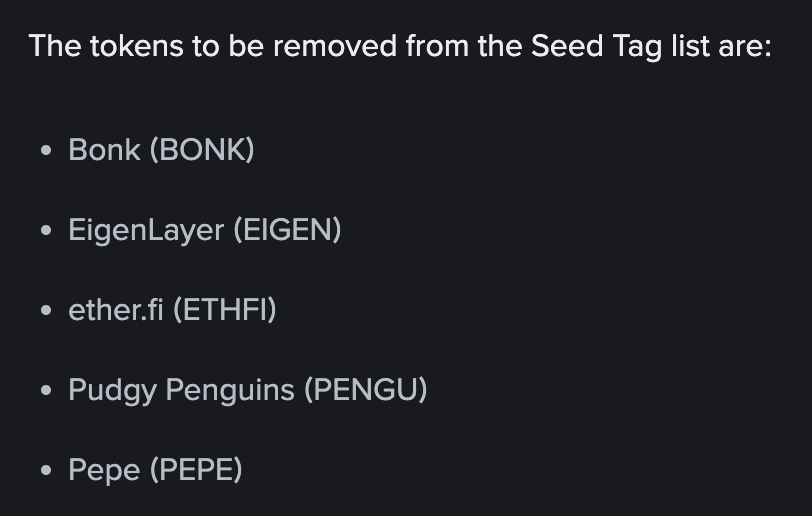Screen dimensions: 812x516
Task: Select the (EIGEN) ticker text
Action: (x=287, y=230)
